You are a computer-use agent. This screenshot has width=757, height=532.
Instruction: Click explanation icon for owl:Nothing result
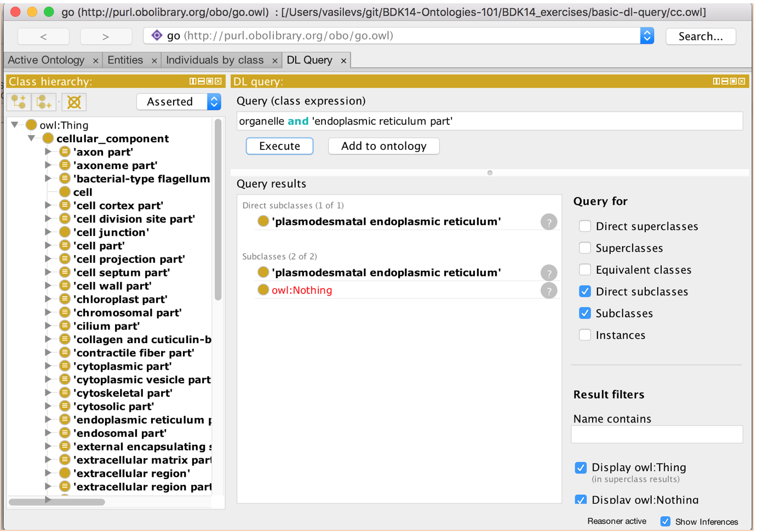[549, 291]
